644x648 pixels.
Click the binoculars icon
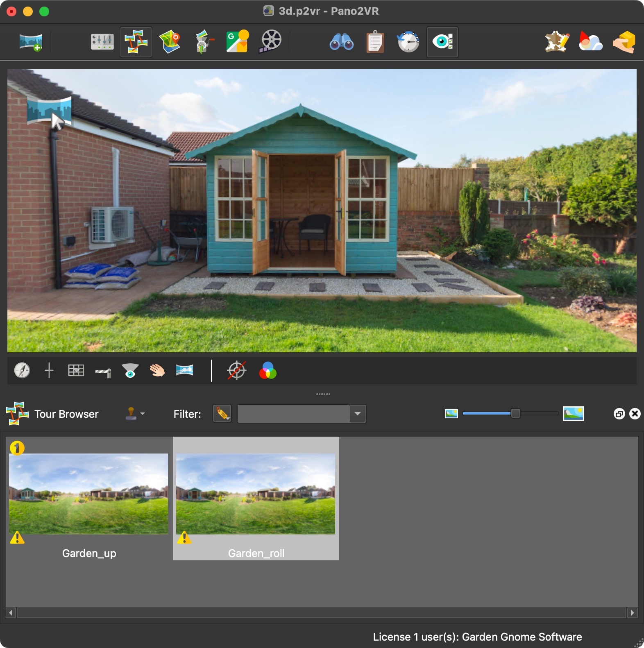[x=341, y=42]
